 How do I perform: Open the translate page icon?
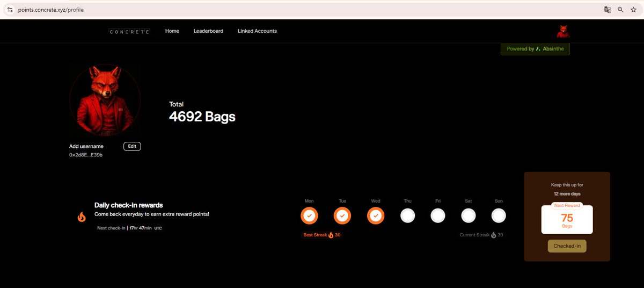coord(608,10)
